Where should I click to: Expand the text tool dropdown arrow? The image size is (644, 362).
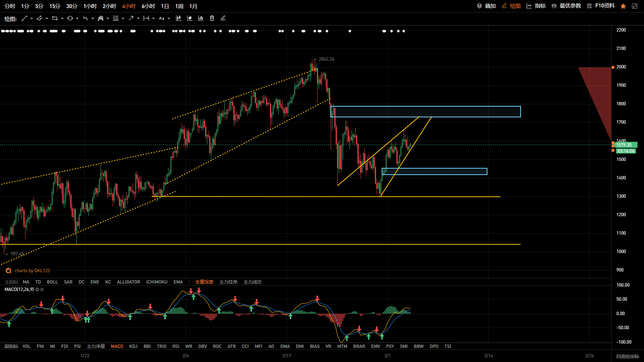[169, 18]
